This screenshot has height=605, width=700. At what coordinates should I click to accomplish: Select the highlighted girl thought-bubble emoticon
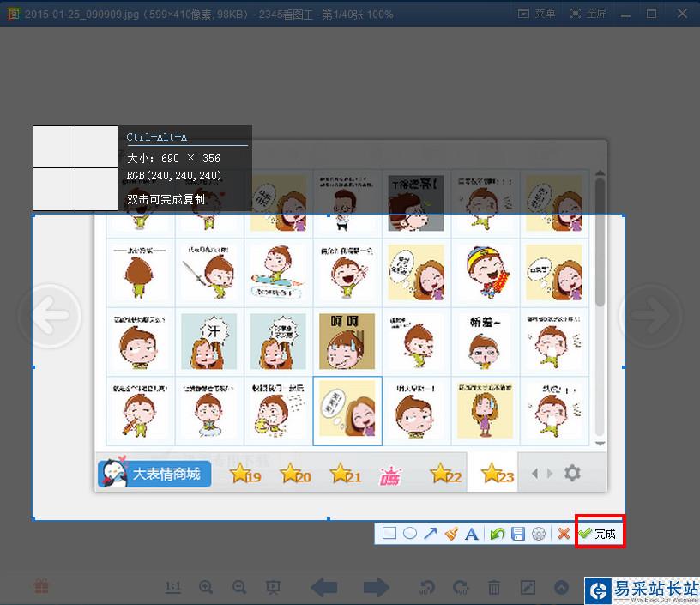(x=347, y=410)
